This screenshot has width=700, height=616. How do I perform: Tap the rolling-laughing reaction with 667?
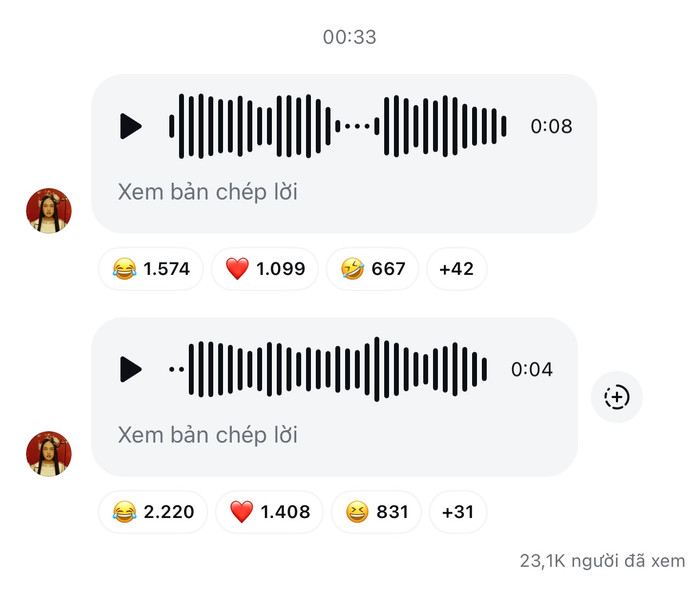[372, 269]
